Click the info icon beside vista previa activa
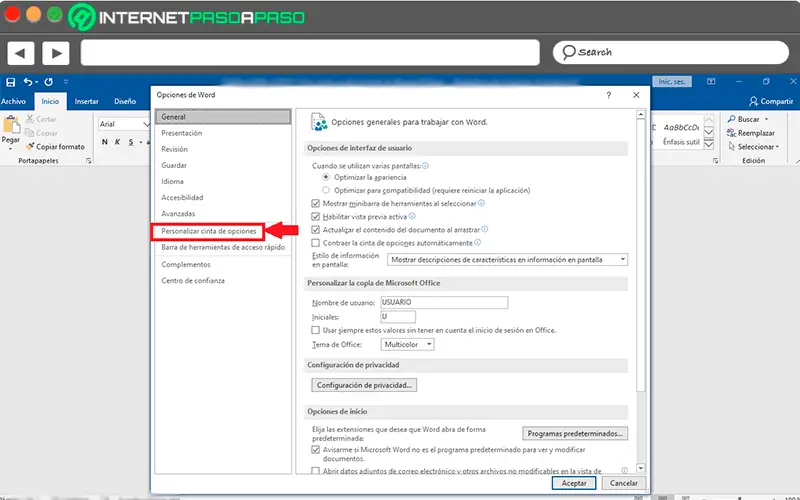 (x=412, y=216)
